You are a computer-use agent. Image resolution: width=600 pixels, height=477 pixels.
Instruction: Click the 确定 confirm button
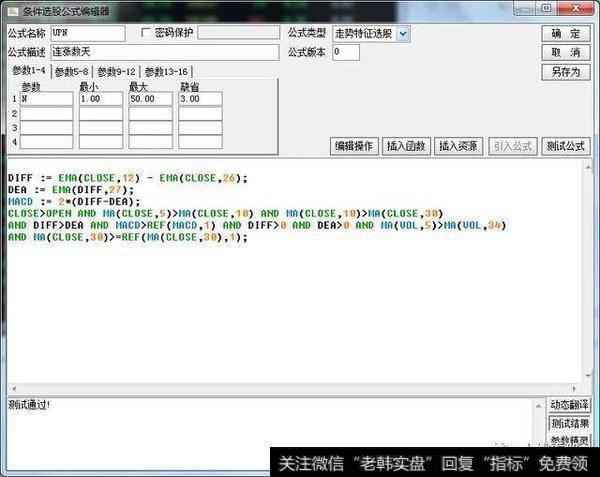click(566, 34)
